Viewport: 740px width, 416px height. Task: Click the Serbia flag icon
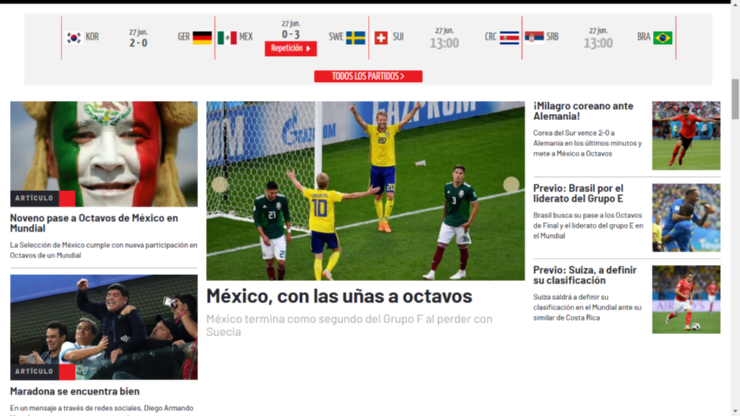[x=535, y=38]
